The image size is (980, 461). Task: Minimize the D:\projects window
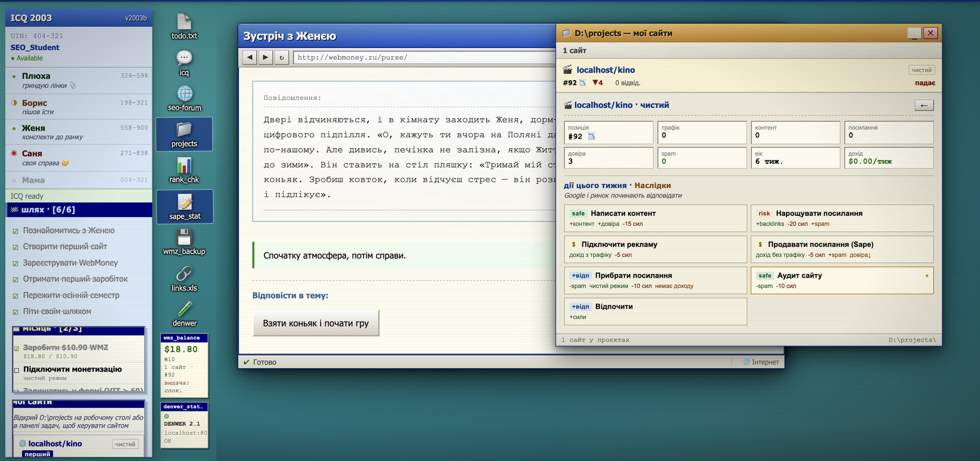point(914,33)
